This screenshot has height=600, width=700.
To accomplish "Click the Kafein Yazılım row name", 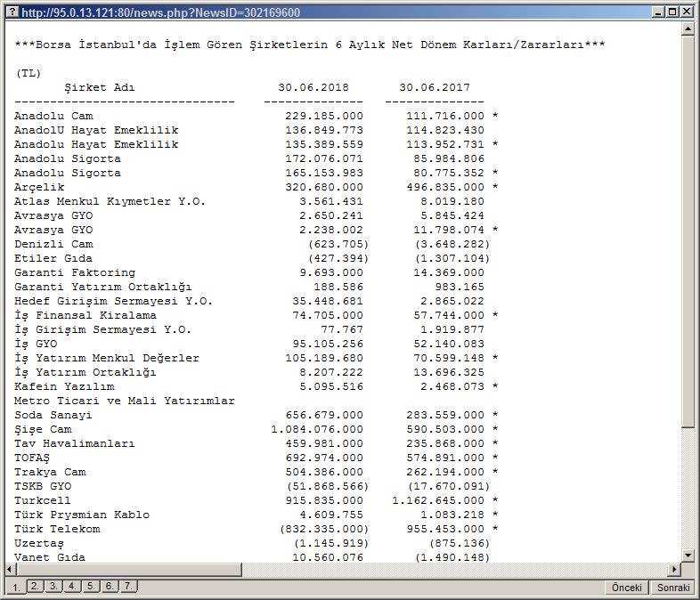I will (x=64, y=386).
